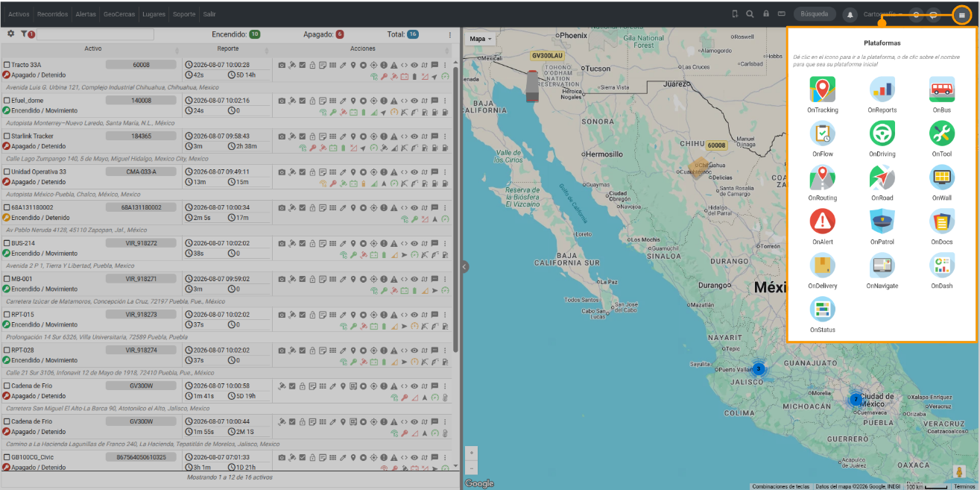Launch OnReports from the Plataformas panel

882,89
